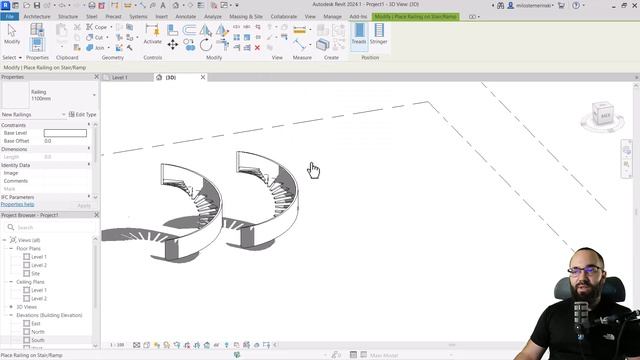Image resolution: width=640 pixels, height=360 pixels.
Task: Click the Create Similar icon
Action: (322, 44)
